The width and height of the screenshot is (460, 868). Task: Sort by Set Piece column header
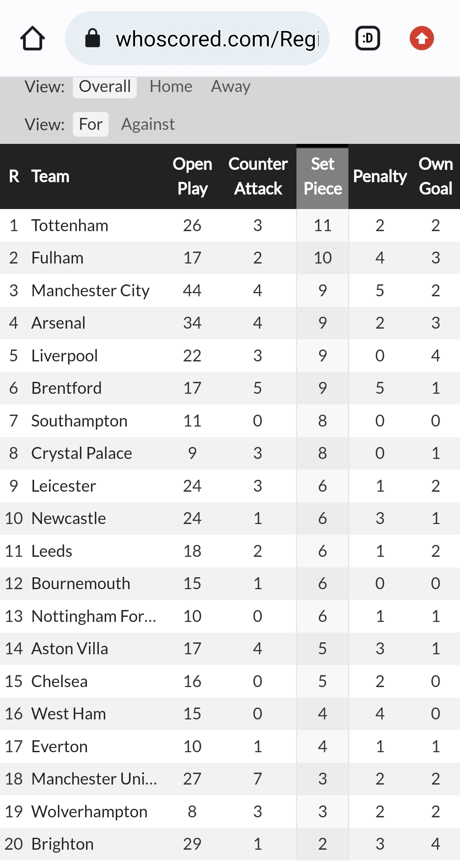(x=322, y=176)
